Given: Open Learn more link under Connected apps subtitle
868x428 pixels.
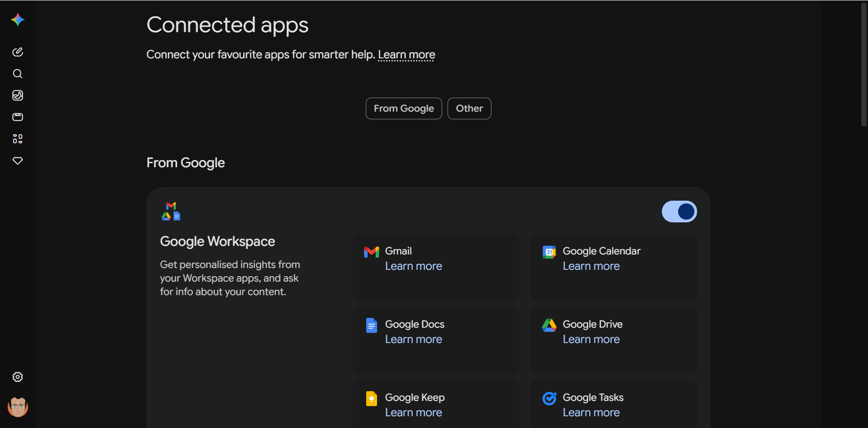Looking at the screenshot, I should click(x=406, y=55).
